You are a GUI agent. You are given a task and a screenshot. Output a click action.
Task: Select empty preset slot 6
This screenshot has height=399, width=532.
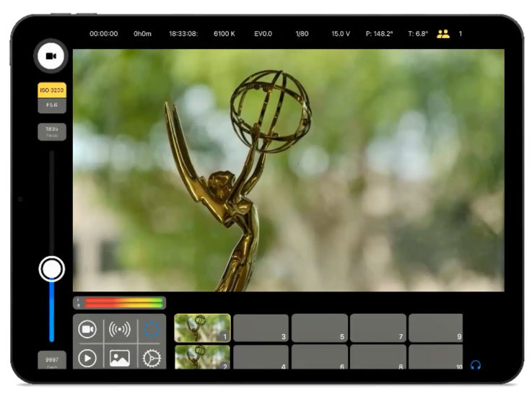319,357
